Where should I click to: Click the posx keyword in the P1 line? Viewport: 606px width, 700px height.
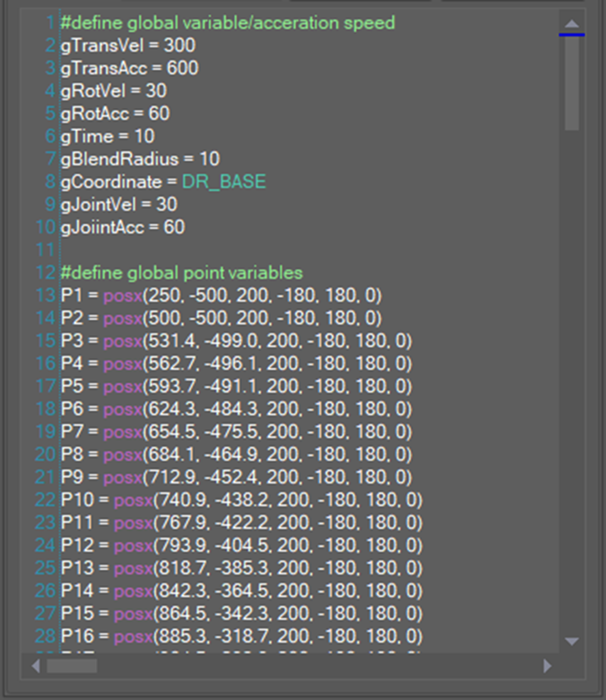tap(123, 295)
